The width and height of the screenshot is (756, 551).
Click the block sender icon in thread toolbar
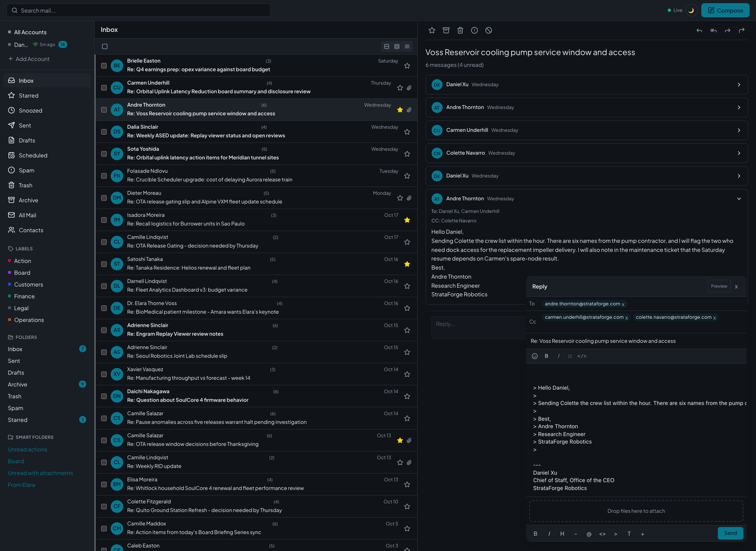point(488,30)
